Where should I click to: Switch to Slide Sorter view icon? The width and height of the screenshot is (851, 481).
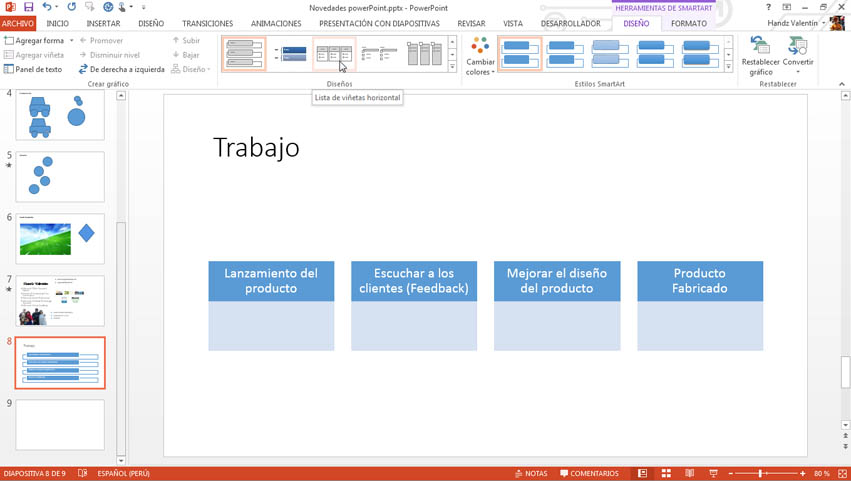[x=666, y=473]
